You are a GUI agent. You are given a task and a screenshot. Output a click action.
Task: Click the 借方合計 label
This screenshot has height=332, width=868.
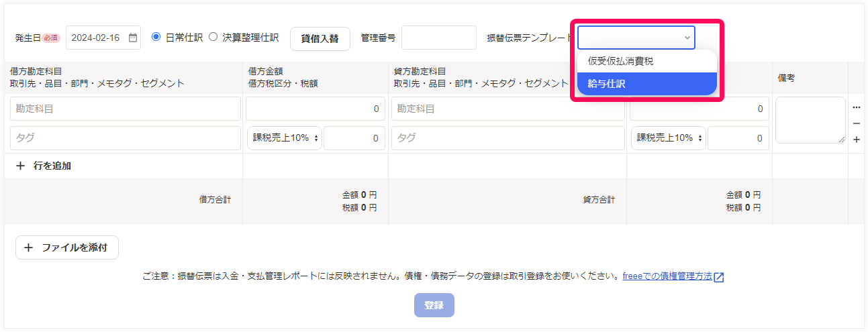click(x=215, y=200)
